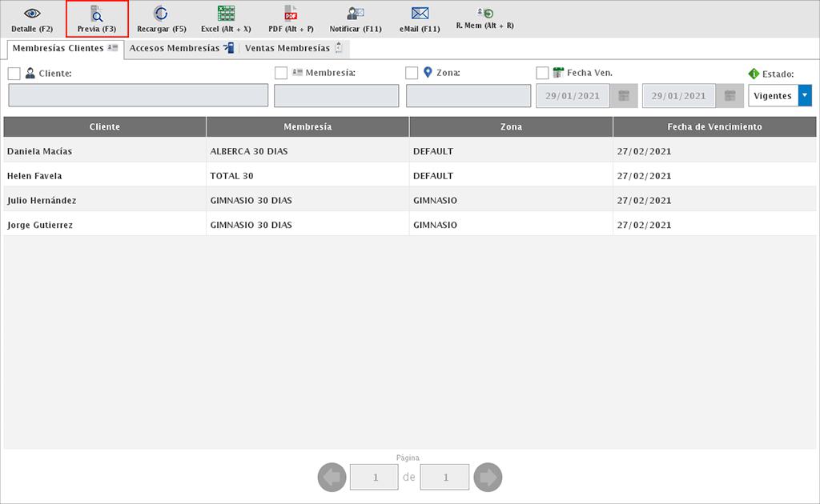Open Detalle (F2) eye icon
Viewport: 820px width, 504px height.
[x=32, y=14]
